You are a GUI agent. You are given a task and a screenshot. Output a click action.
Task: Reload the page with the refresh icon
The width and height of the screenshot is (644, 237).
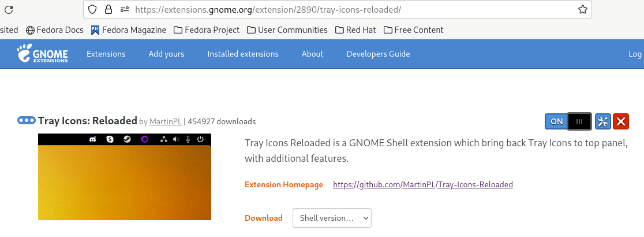(x=10, y=10)
